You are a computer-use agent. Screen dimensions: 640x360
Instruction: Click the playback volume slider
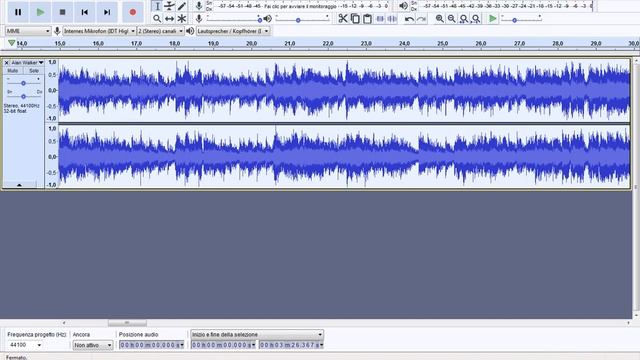[302, 19]
